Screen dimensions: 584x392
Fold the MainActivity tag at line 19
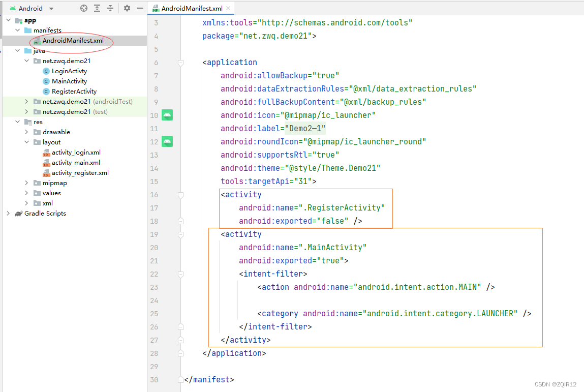pyautogui.click(x=180, y=234)
